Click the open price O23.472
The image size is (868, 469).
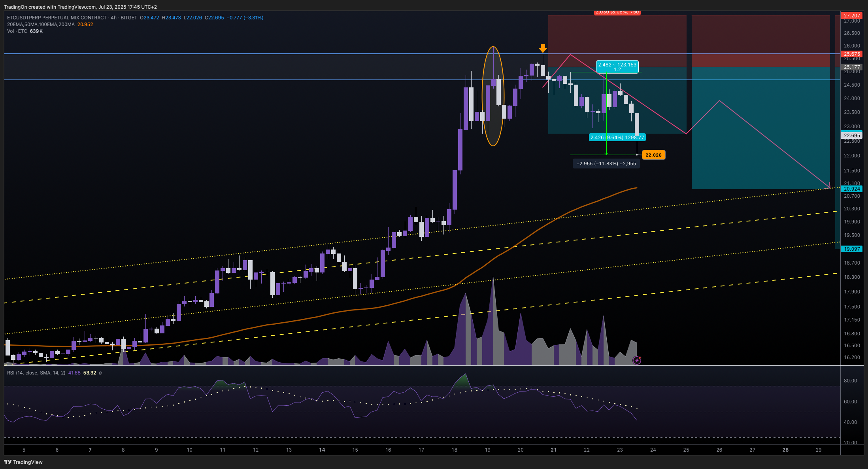[x=149, y=18]
